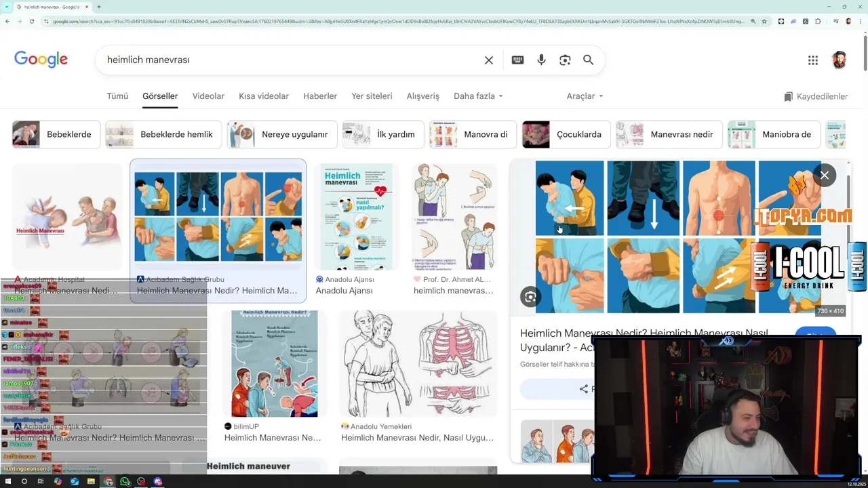Viewport: 868px width, 488px height.
Task: Filter images by Maniobra de chip
Action: click(x=774, y=134)
